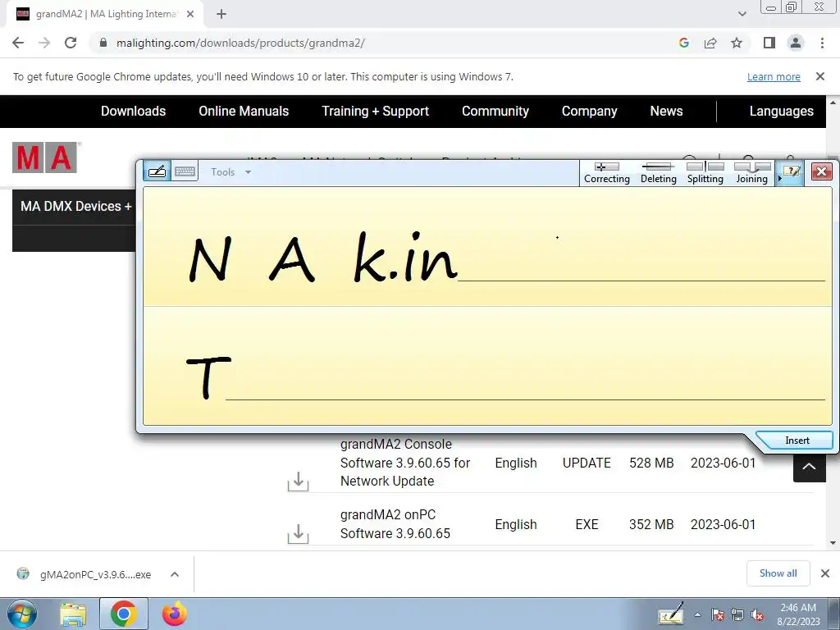This screenshot has width=840, height=630.
Task: Show hidden system tray icons
Action: [x=697, y=614]
